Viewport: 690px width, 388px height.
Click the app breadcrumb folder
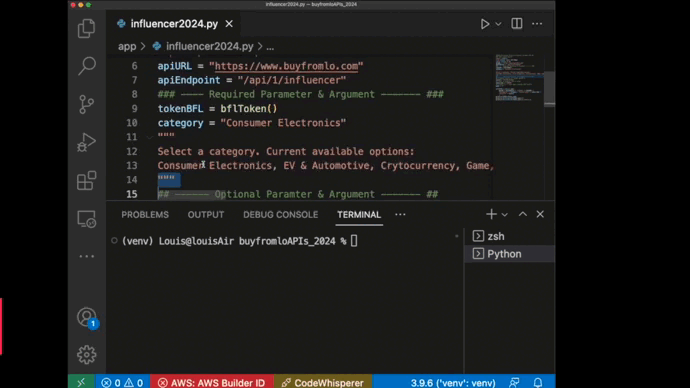(127, 47)
